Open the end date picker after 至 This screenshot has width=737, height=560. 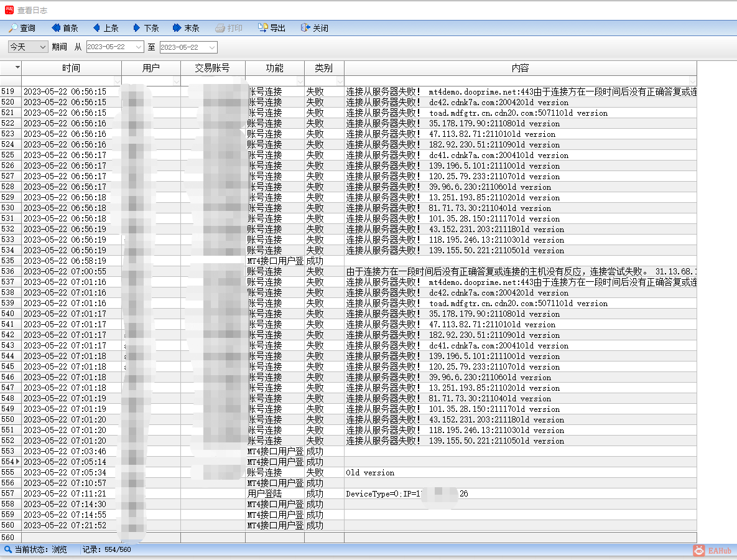pyautogui.click(x=212, y=47)
